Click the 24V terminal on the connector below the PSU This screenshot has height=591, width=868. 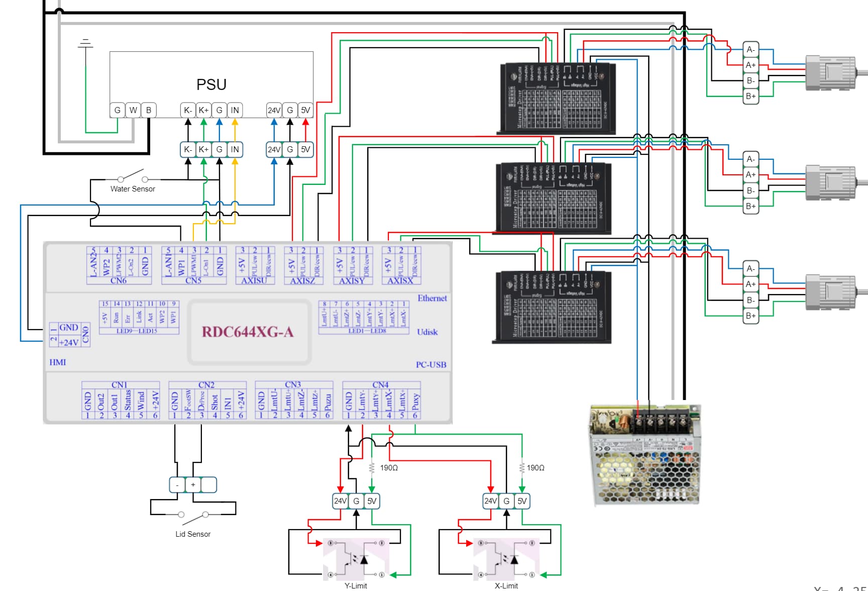[x=274, y=149]
